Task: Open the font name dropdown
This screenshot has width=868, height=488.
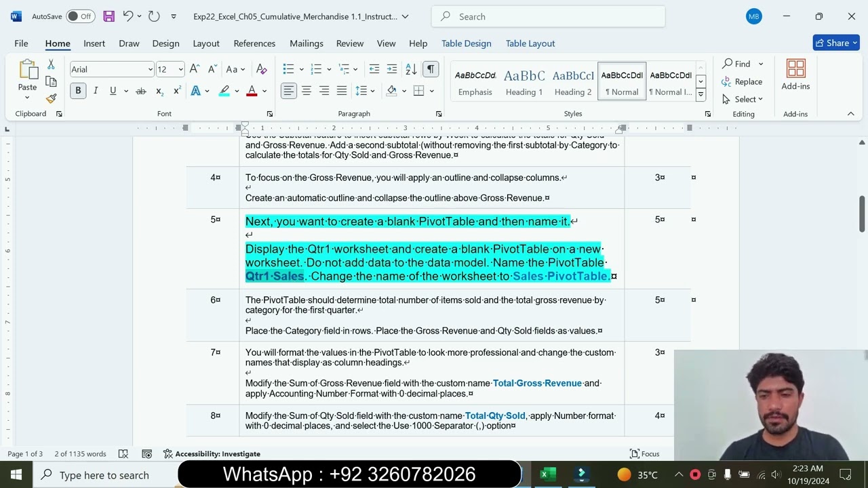Action: click(150, 69)
